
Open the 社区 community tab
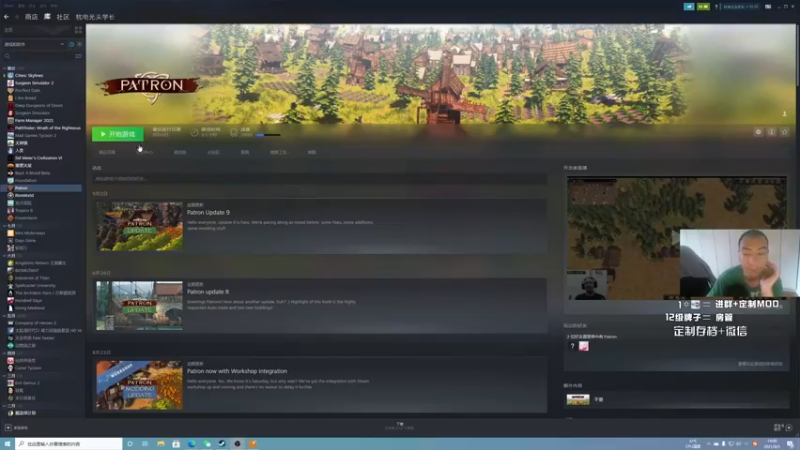[x=63, y=17]
